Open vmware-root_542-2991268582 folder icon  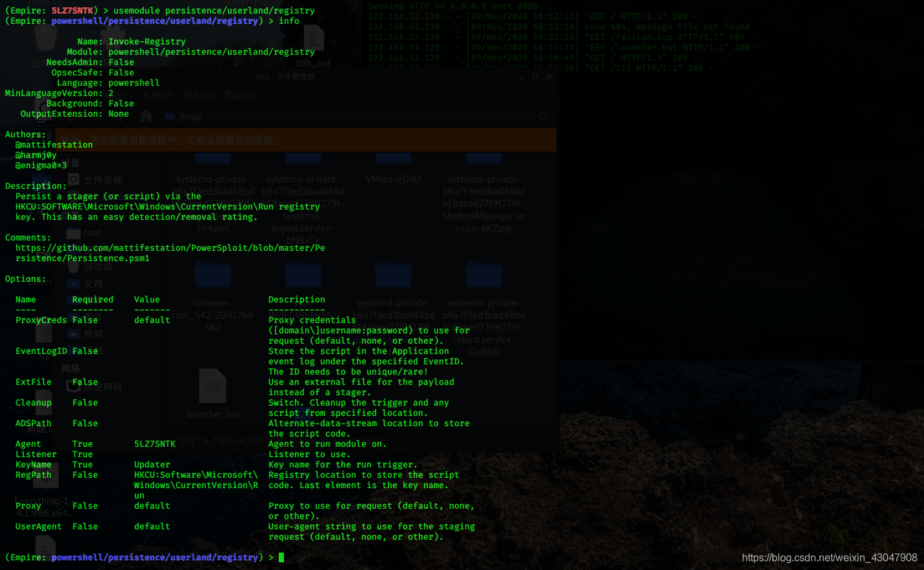click(x=213, y=275)
